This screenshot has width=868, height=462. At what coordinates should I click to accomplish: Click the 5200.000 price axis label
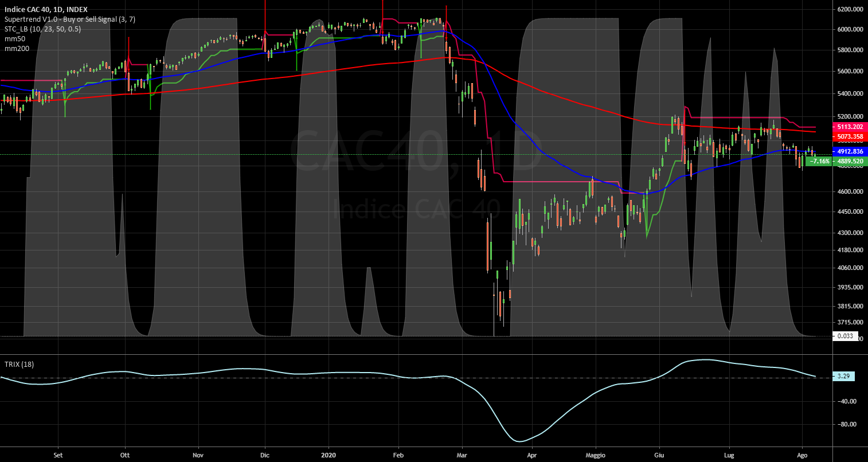[x=850, y=116]
